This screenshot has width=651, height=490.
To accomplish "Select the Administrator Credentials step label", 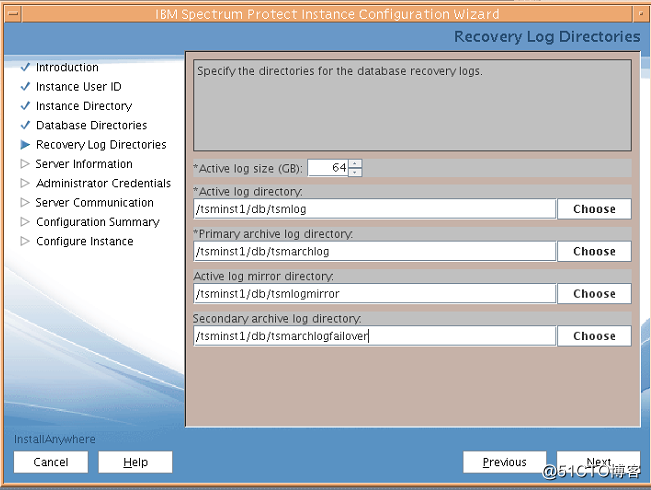I will click(x=103, y=183).
